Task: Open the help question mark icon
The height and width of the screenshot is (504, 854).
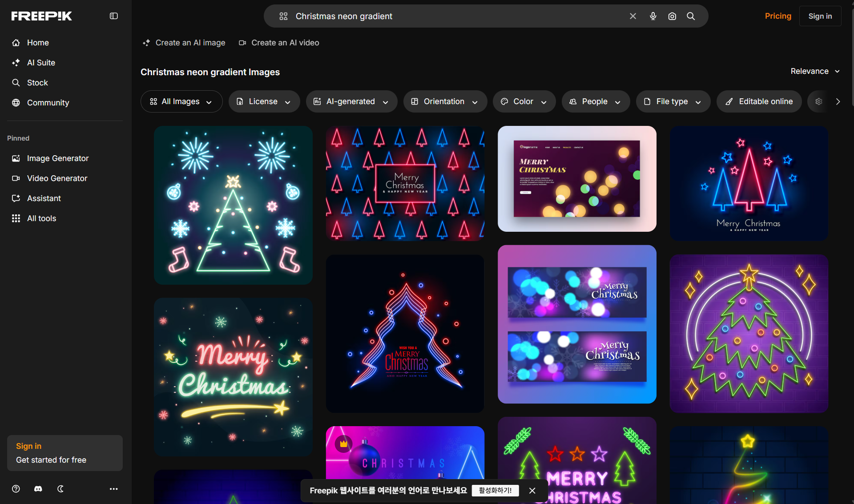Action: click(x=16, y=489)
